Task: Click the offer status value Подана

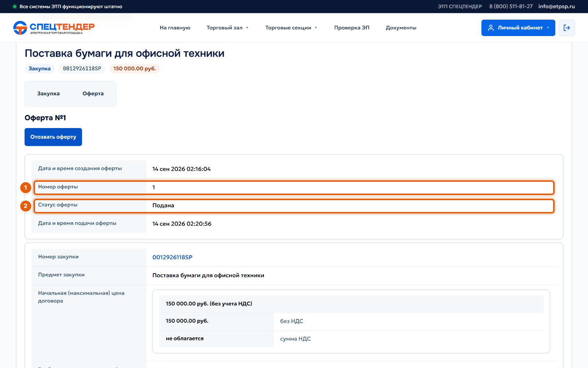Action: (x=163, y=205)
